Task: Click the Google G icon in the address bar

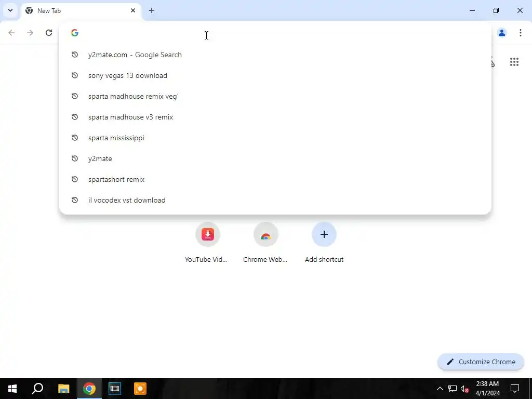Action: point(75,33)
